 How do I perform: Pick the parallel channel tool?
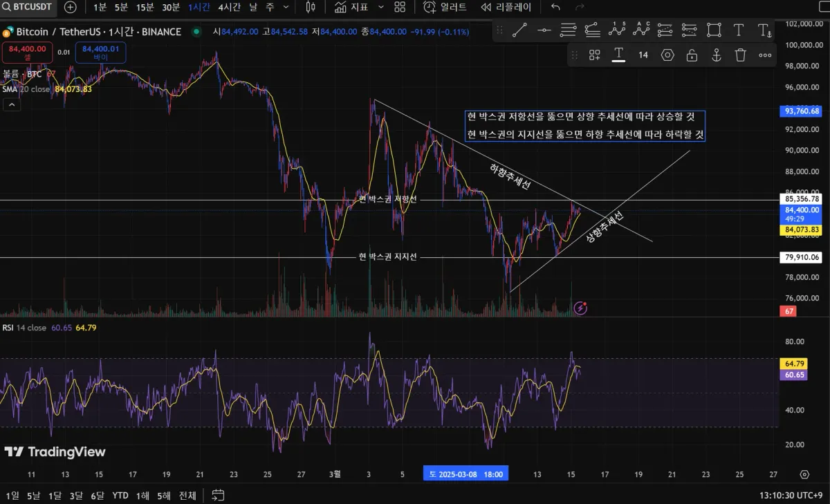pyautogui.click(x=593, y=30)
